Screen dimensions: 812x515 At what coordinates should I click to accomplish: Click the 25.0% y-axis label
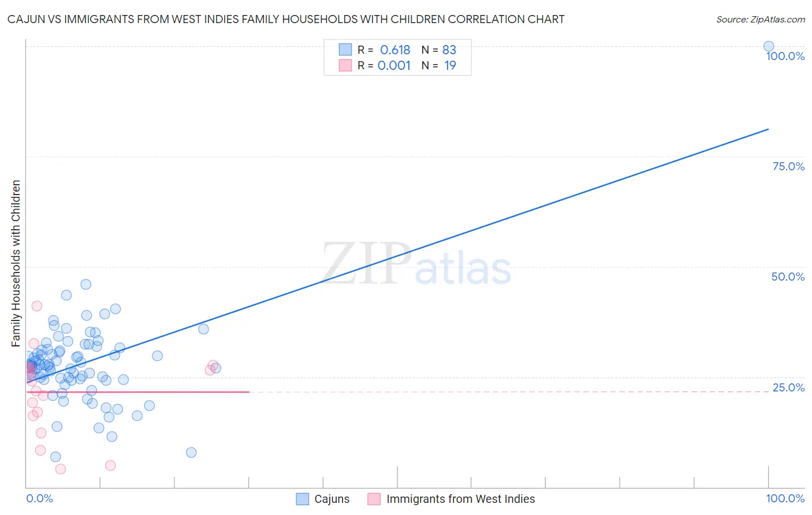[x=788, y=387]
